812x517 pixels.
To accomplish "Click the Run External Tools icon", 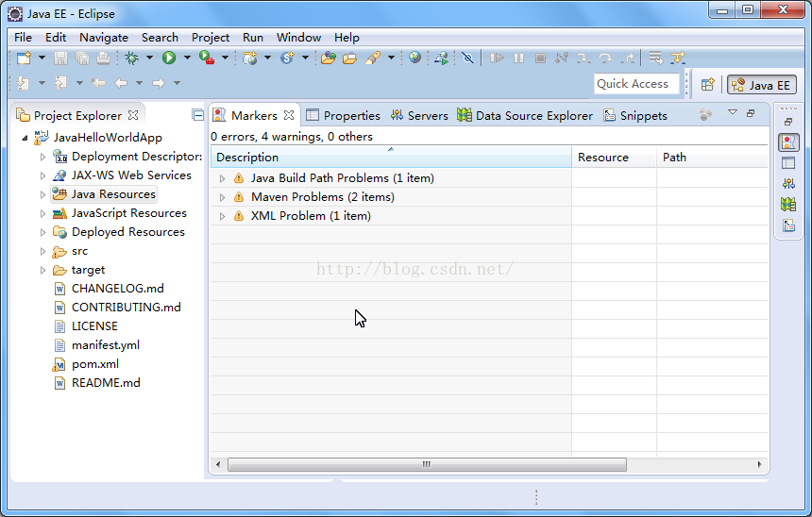I will click(207, 58).
